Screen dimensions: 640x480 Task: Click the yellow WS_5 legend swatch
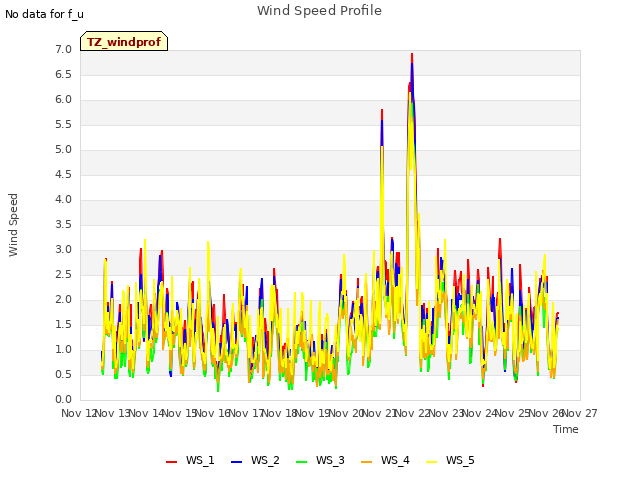point(431,462)
